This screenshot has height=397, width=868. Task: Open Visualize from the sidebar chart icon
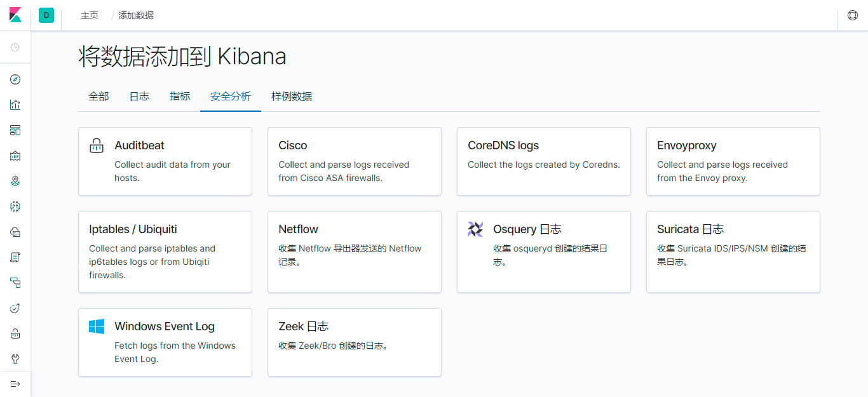coord(16,105)
